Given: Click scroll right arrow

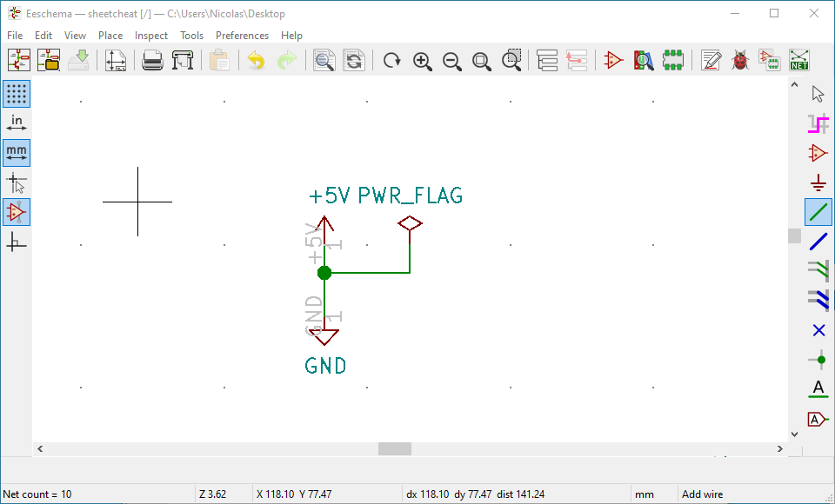Looking at the screenshot, I should [780, 449].
